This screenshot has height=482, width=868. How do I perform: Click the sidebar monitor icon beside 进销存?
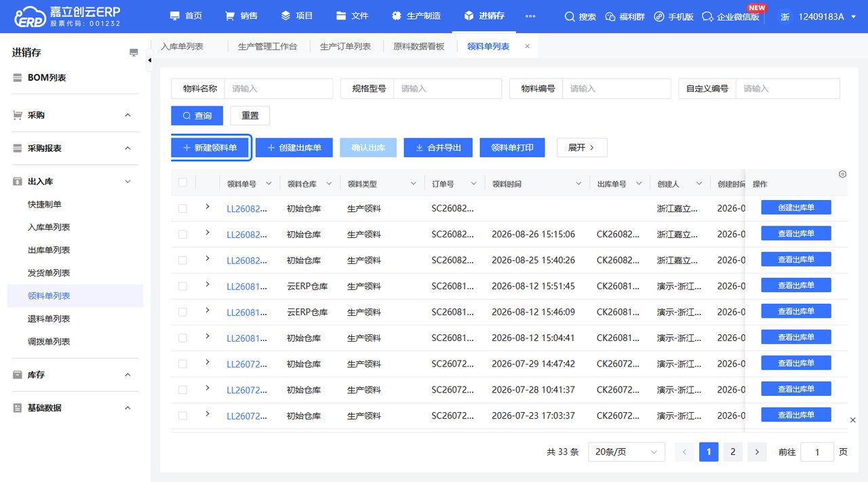click(x=134, y=53)
